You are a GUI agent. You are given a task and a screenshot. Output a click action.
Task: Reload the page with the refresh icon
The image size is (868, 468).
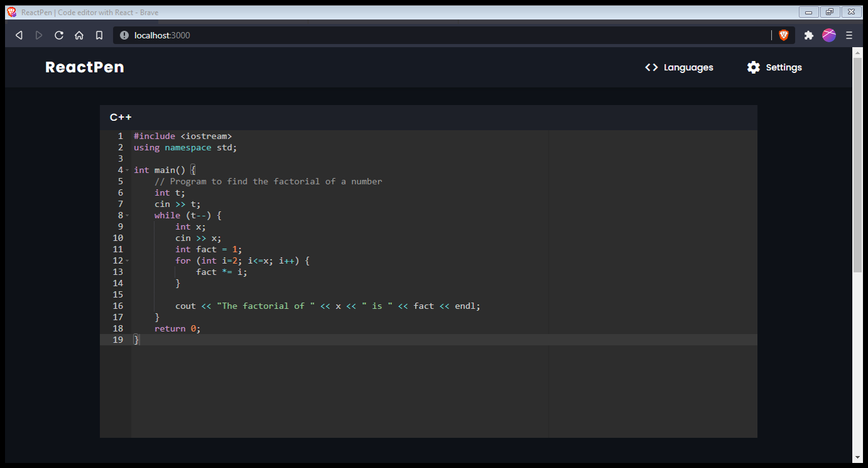click(59, 35)
